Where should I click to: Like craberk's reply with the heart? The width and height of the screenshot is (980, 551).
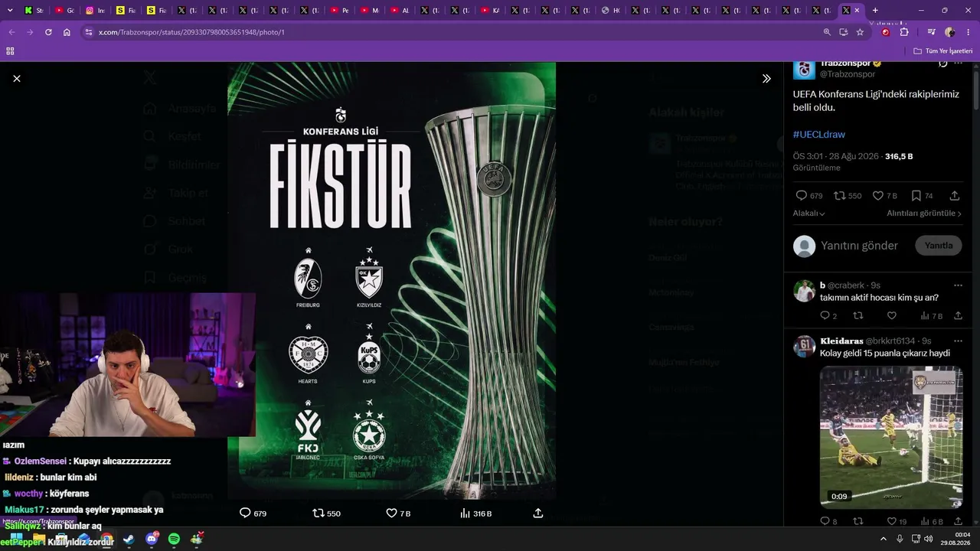point(891,315)
